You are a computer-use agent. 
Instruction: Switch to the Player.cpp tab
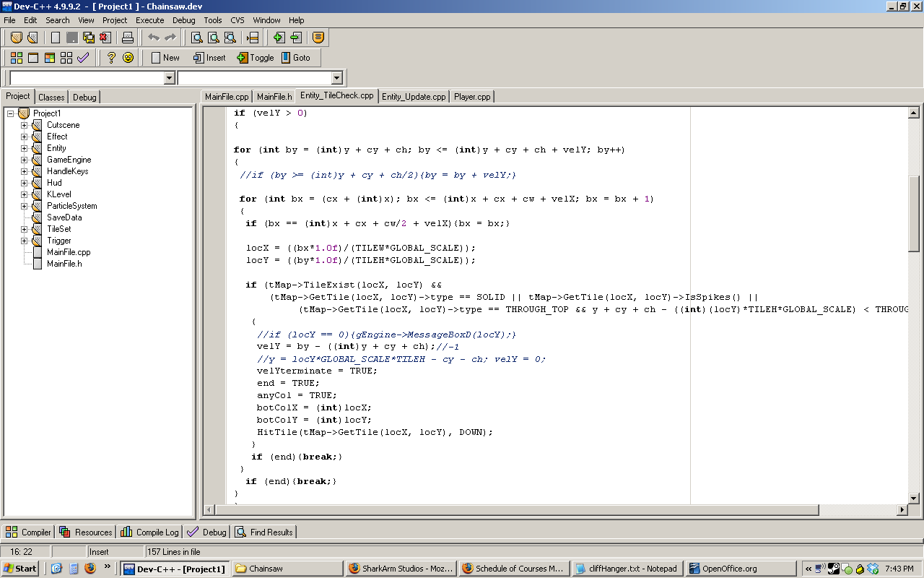point(472,97)
